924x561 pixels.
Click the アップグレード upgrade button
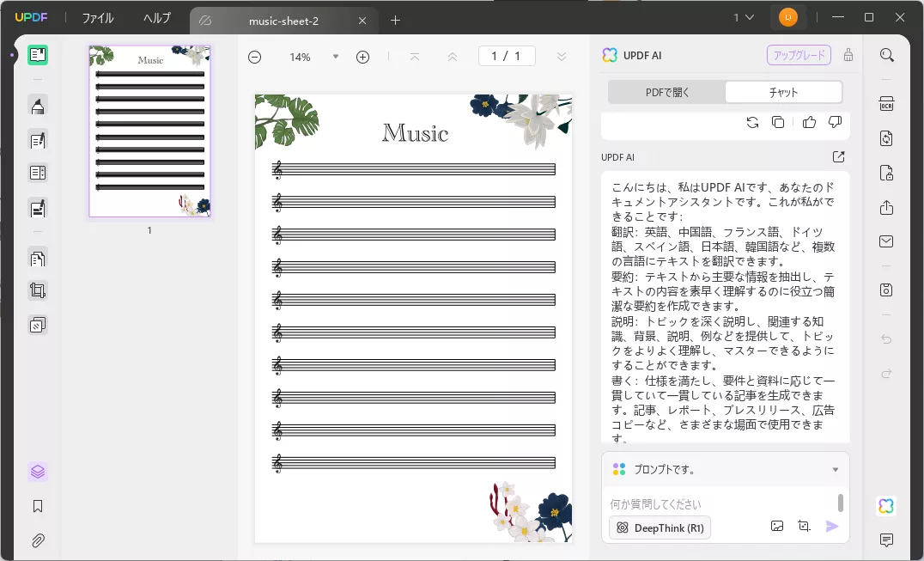coord(799,55)
